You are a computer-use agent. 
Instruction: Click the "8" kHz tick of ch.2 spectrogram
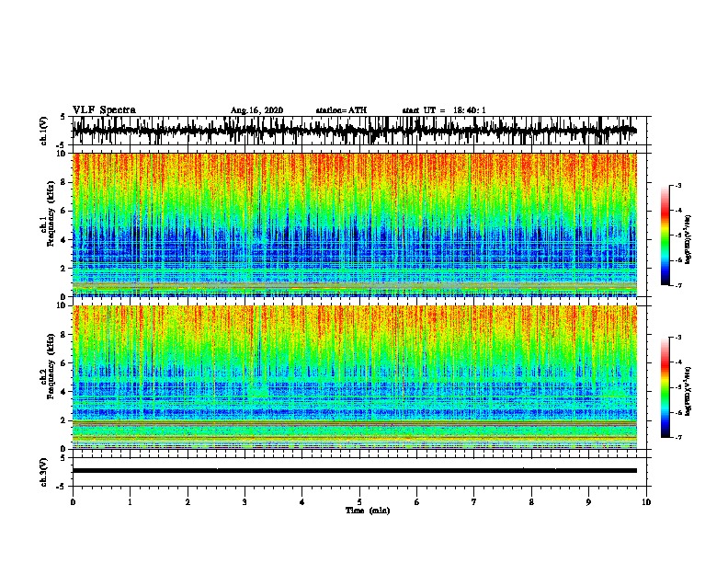63,335
